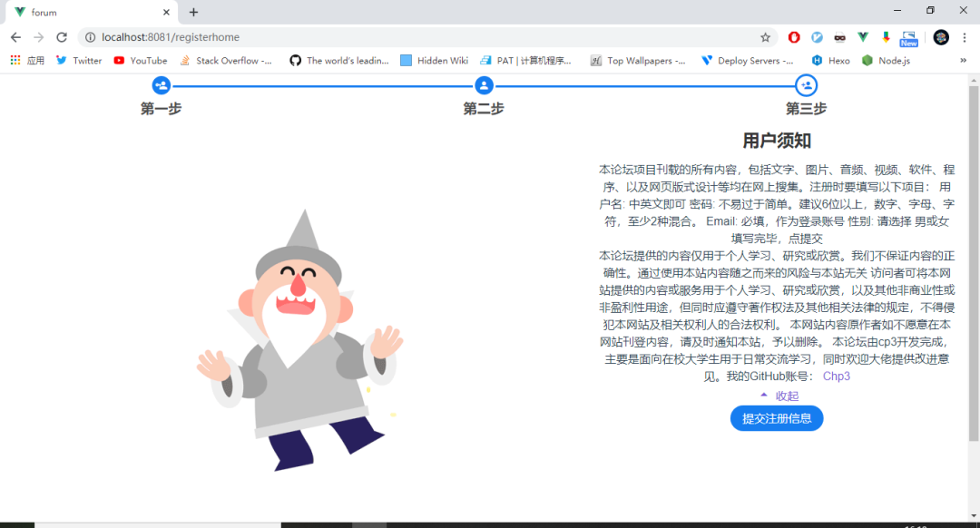The image size is (980, 528).
Task: Click the AdBlock extension icon
Action: [793, 37]
